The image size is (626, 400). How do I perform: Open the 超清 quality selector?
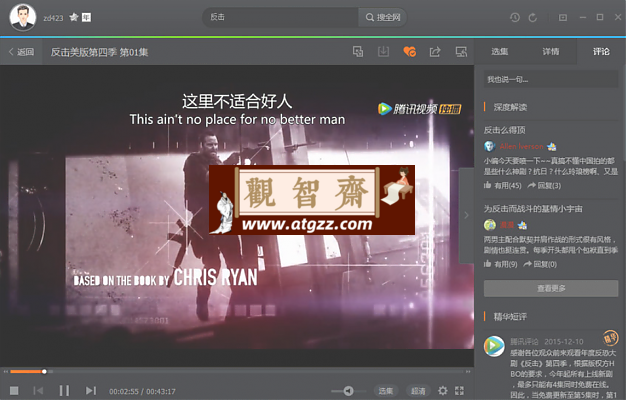coord(418,391)
